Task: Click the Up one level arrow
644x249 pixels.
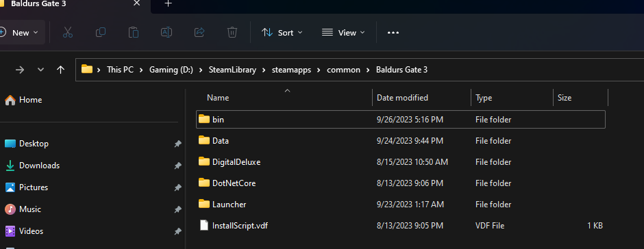Action: [61, 70]
